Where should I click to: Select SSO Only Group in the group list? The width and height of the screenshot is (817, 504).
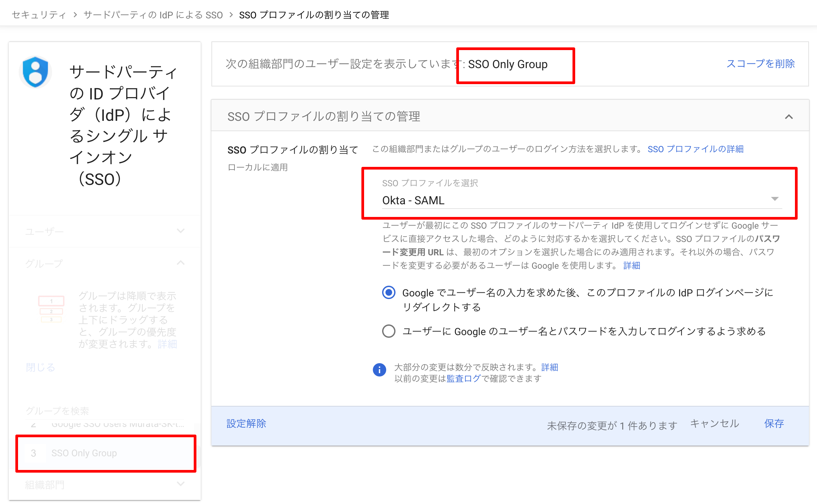tap(84, 453)
